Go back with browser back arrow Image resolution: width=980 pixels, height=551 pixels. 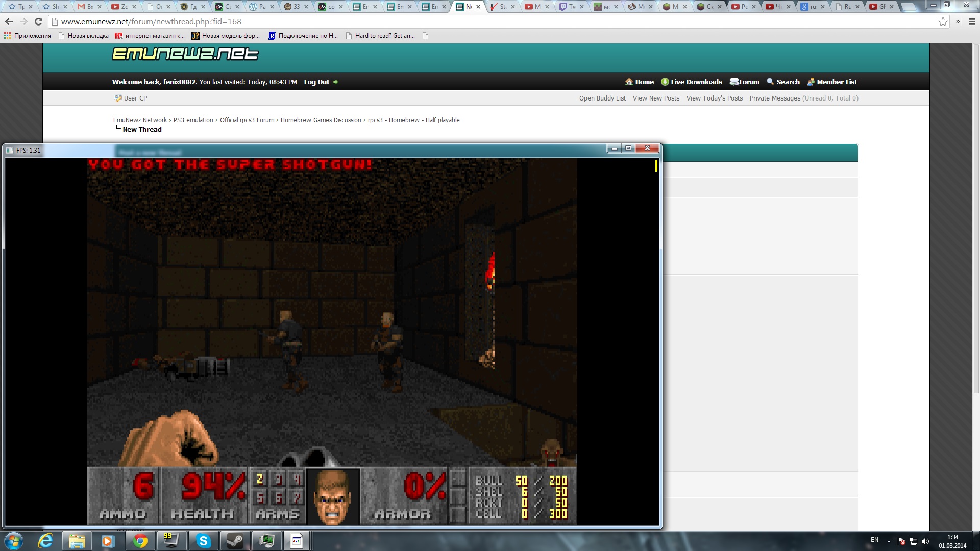[9, 21]
